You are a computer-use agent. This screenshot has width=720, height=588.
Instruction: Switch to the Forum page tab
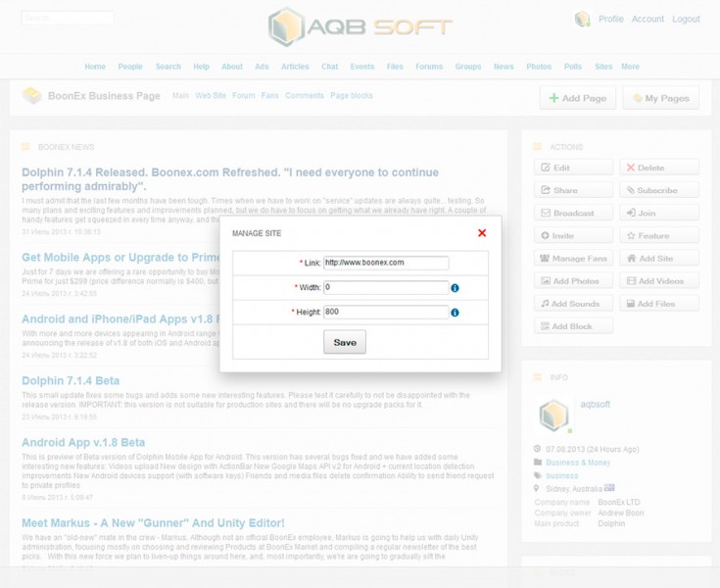(x=243, y=96)
